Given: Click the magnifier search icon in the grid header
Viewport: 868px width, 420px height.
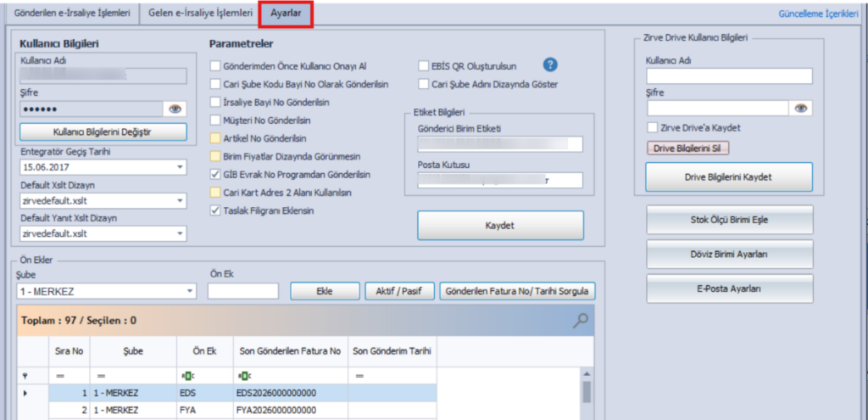Looking at the screenshot, I should (x=580, y=320).
